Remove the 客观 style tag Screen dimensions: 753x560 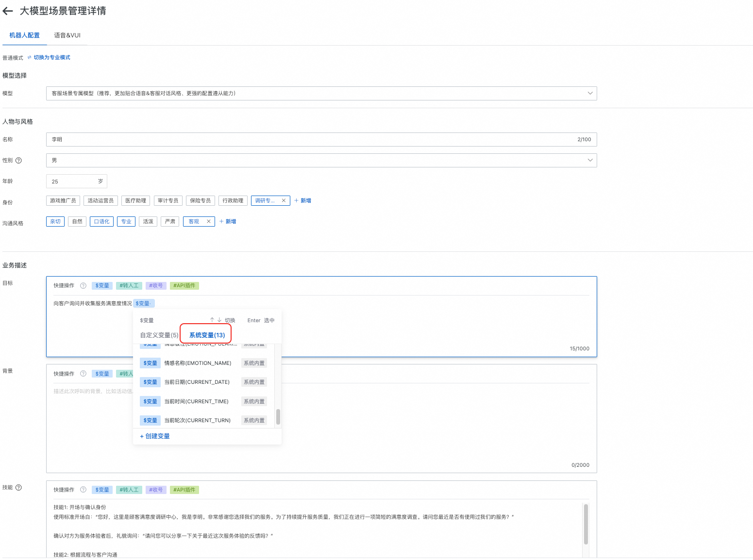[x=209, y=221]
